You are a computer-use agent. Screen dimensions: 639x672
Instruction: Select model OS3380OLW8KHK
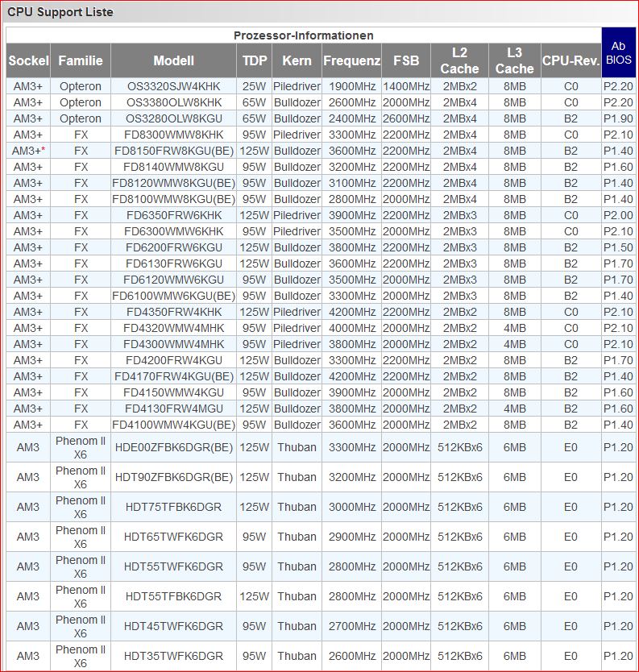tap(173, 102)
